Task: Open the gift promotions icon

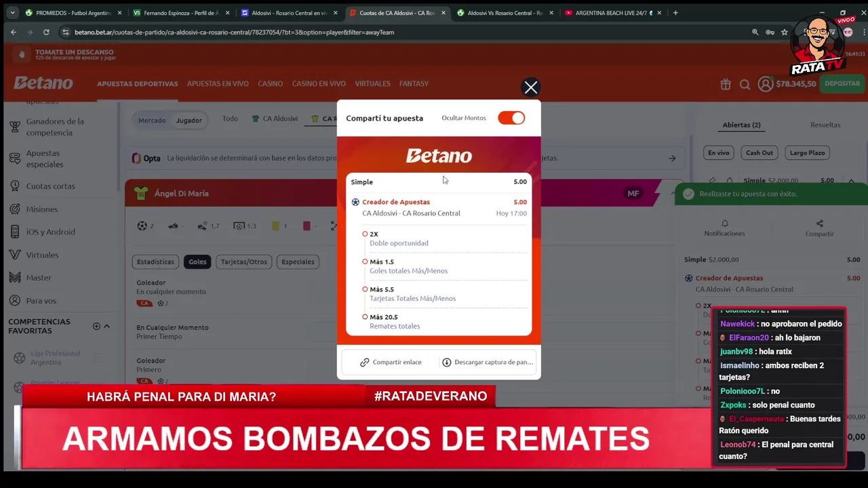Action: 726,84
